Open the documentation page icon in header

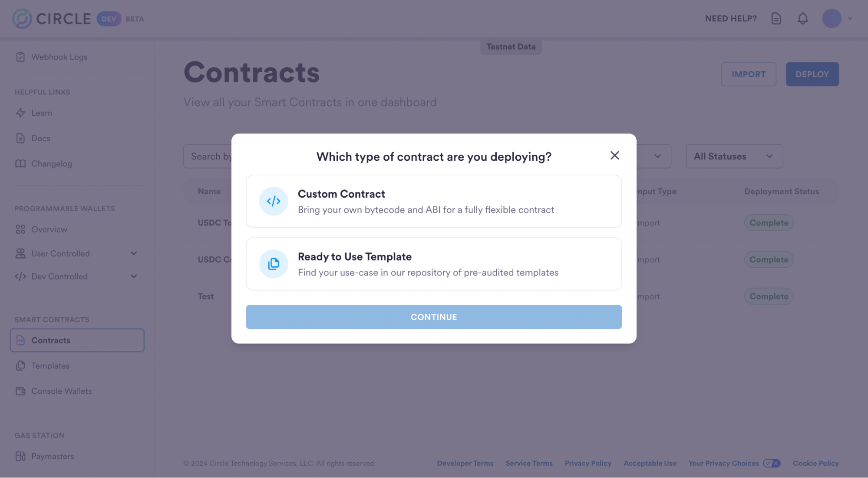tap(776, 19)
